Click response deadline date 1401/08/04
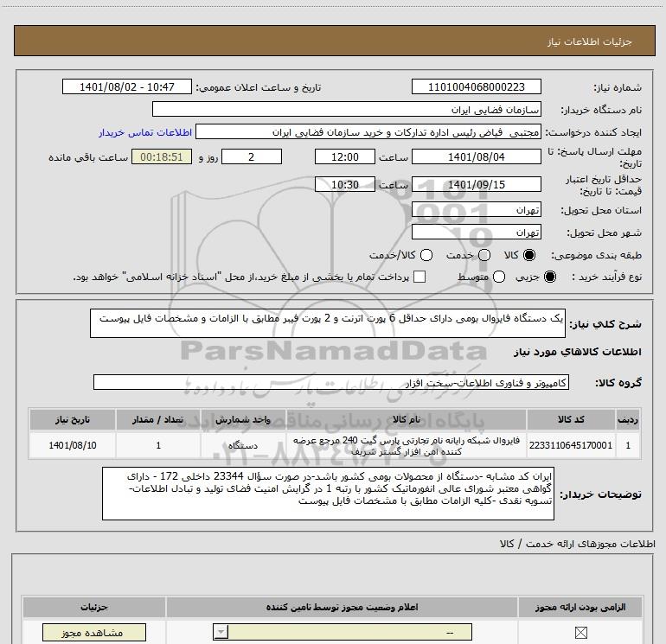 pyautogui.click(x=476, y=156)
